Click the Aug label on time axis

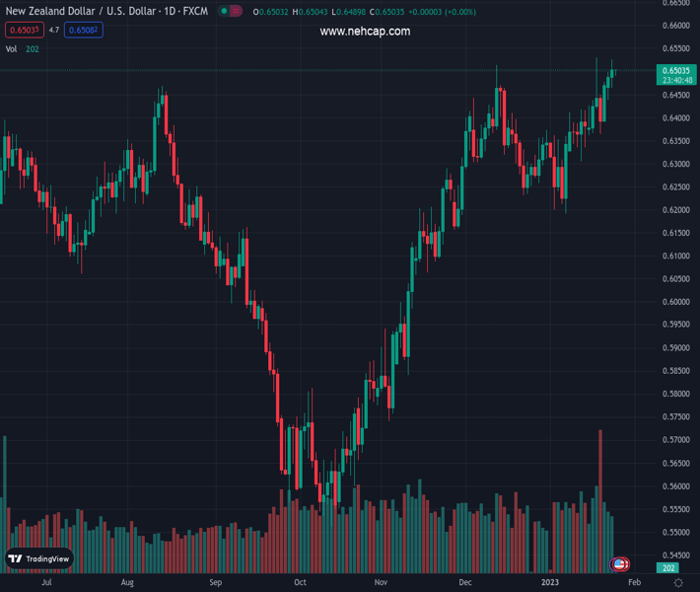[x=127, y=583]
